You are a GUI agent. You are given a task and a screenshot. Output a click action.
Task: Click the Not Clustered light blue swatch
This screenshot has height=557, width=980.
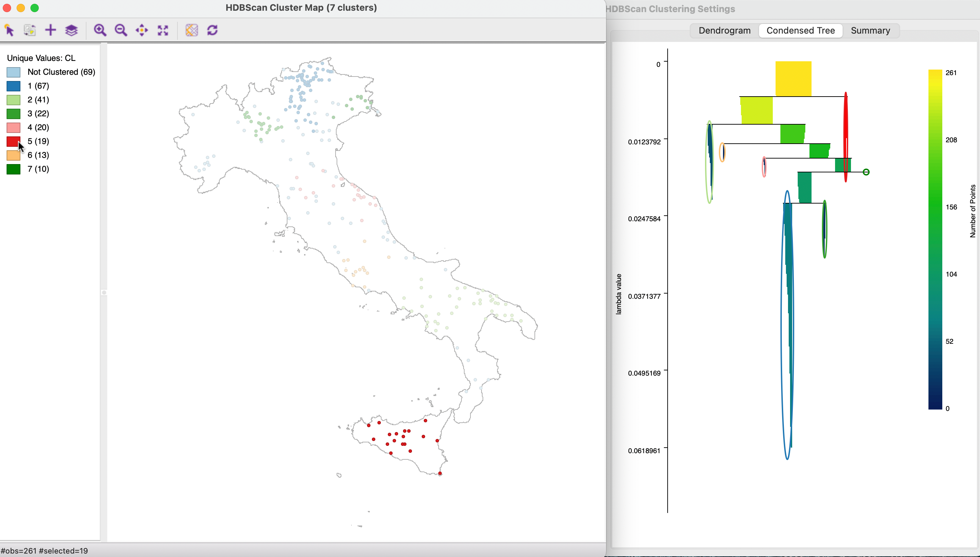[13, 72]
